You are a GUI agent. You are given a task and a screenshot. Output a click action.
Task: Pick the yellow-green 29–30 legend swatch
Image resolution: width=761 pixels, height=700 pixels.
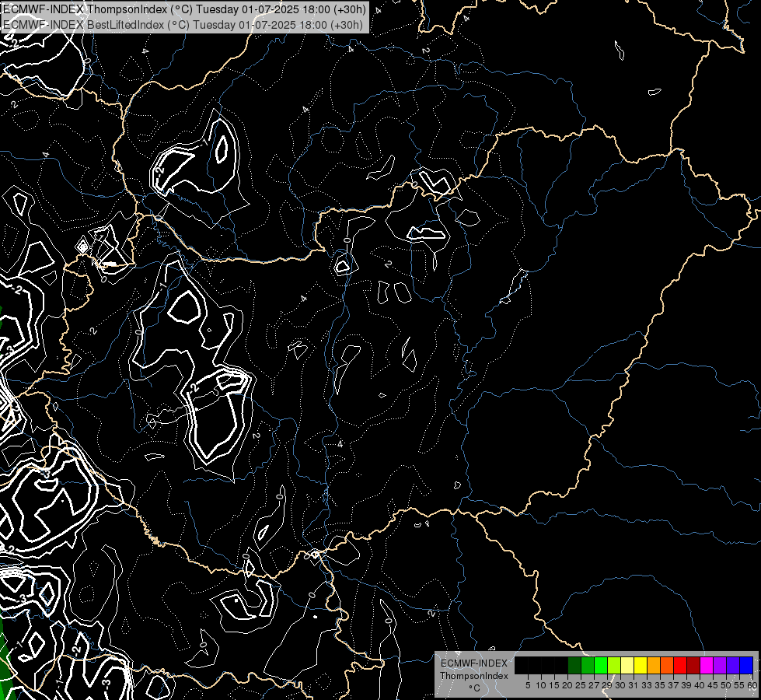[614, 665]
